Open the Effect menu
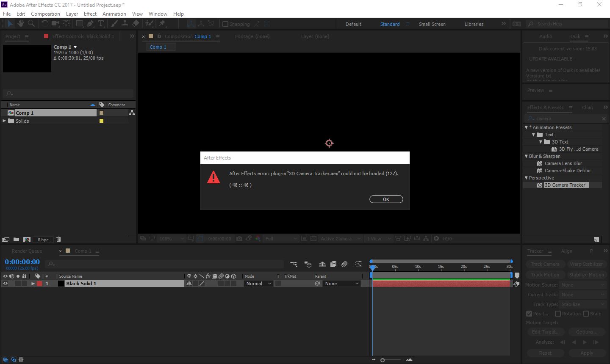The image size is (610, 364). pyautogui.click(x=90, y=14)
